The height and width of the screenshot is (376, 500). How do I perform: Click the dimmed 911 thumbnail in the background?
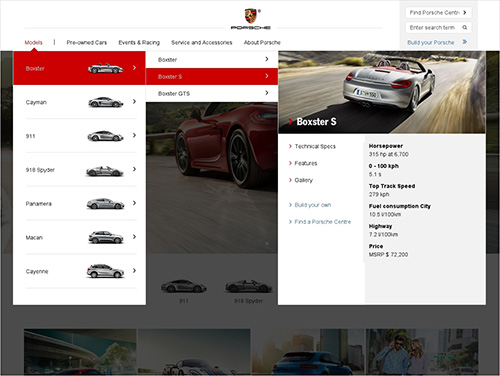coord(184,286)
